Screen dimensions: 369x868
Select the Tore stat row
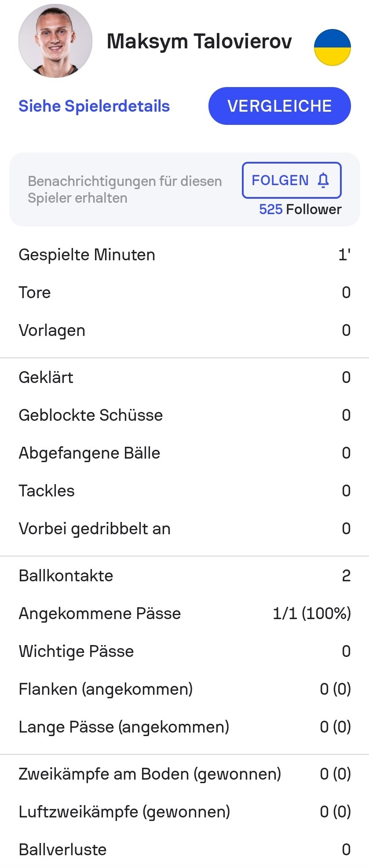184,293
